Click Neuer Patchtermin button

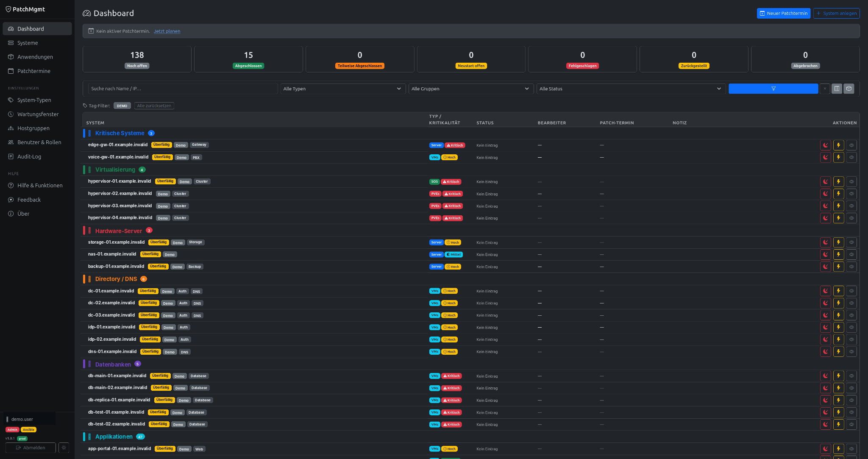point(784,13)
